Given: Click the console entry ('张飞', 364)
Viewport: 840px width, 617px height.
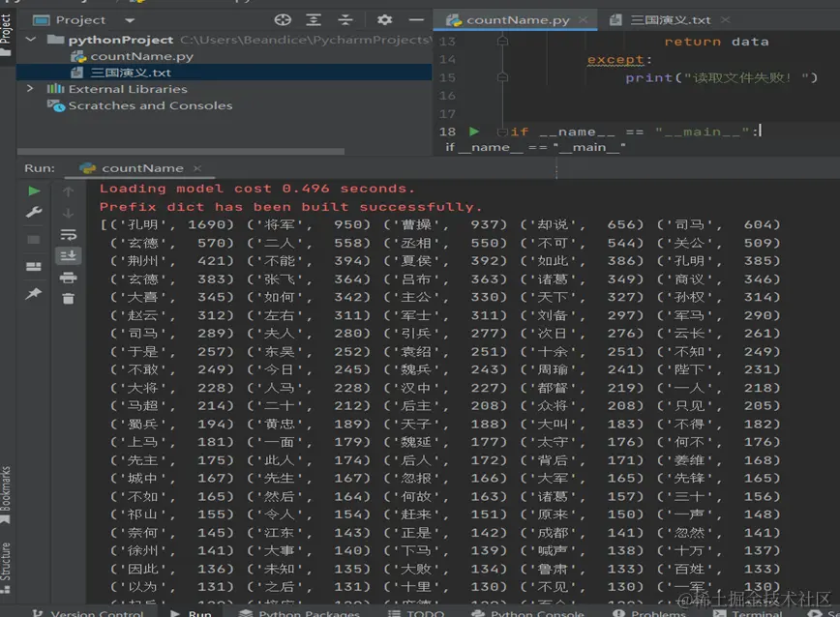Looking at the screenshot, I should (309, 279).
